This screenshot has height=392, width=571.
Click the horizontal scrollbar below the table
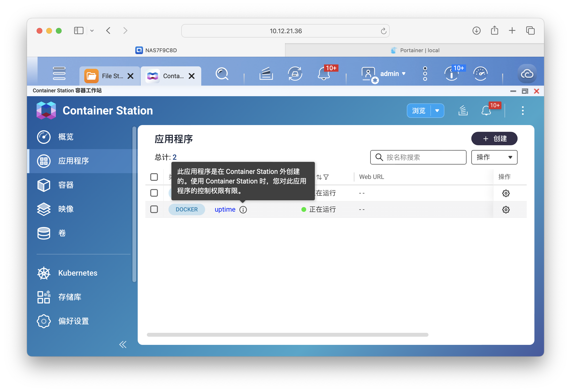pyautogui.click(x=287, y=335)
